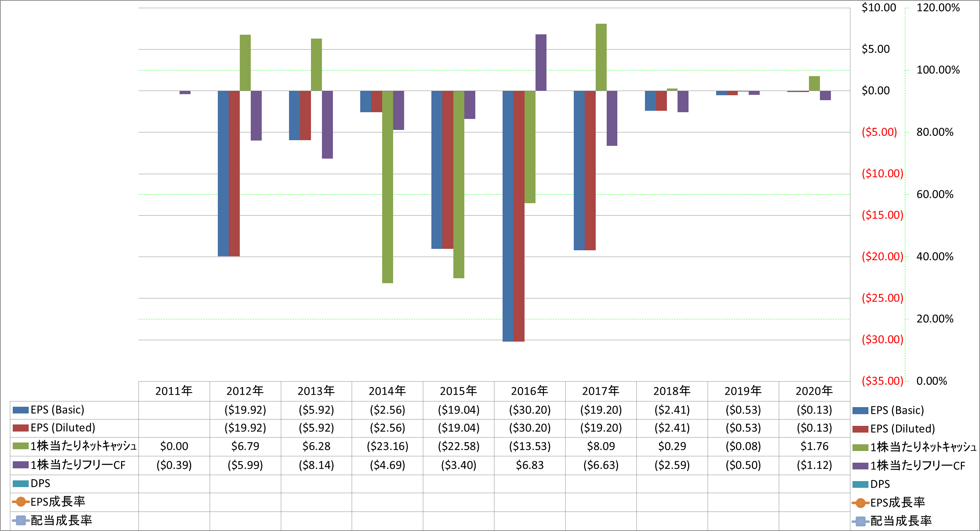Click the ($30.20) cell in EPS (Diluted) row
The image size is (980, 531).
(530, 428)
